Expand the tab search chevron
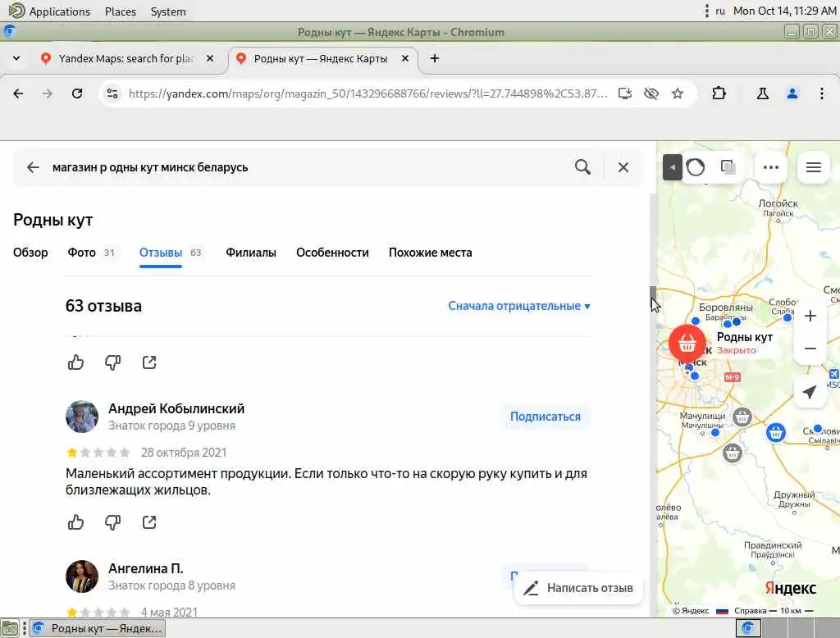The height and width of the screenshot is (638, 840). pos(16,58)
